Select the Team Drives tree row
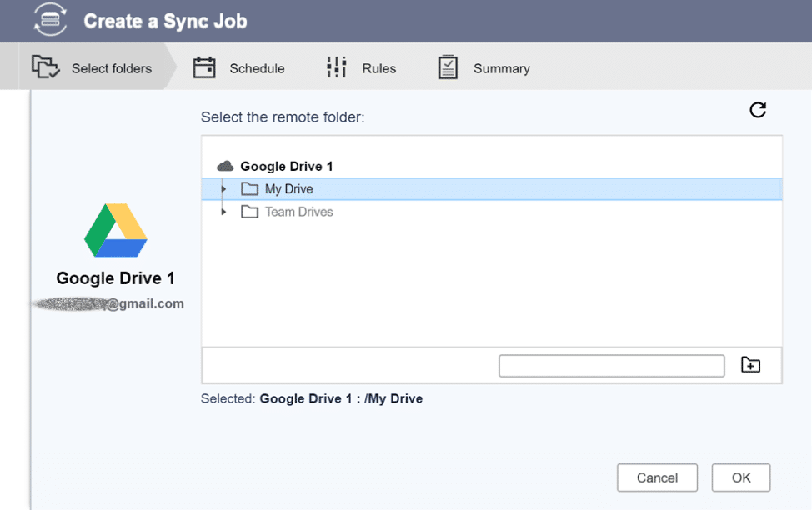The image size is (812, 510). pyautogui.click(x=491, y=212)
